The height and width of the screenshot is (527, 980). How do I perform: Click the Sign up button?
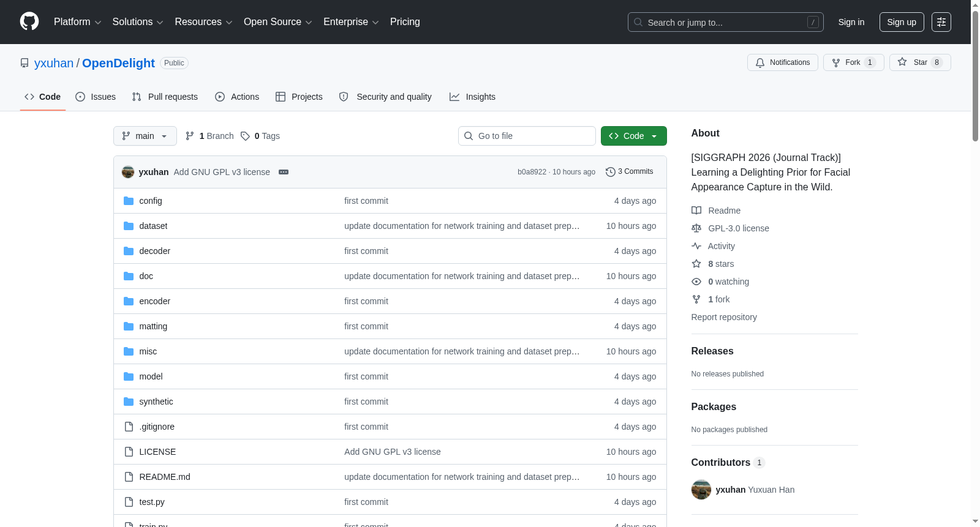click(x=902, y=22)
